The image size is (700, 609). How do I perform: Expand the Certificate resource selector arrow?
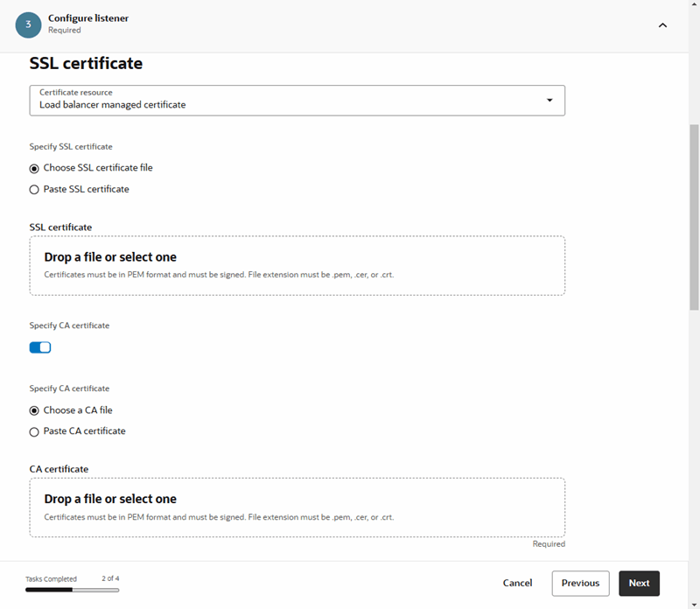[x=551, y=101]
